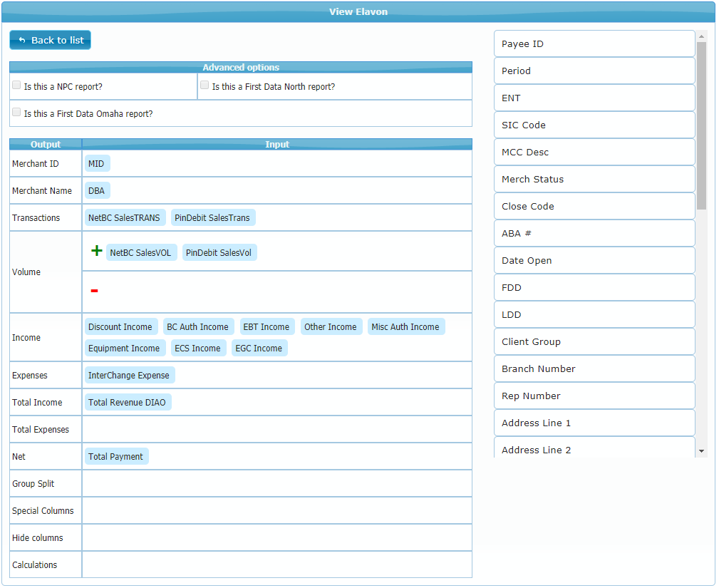719x588 pixels.
Task: Go back to list
Action: (x=51, y=41)
